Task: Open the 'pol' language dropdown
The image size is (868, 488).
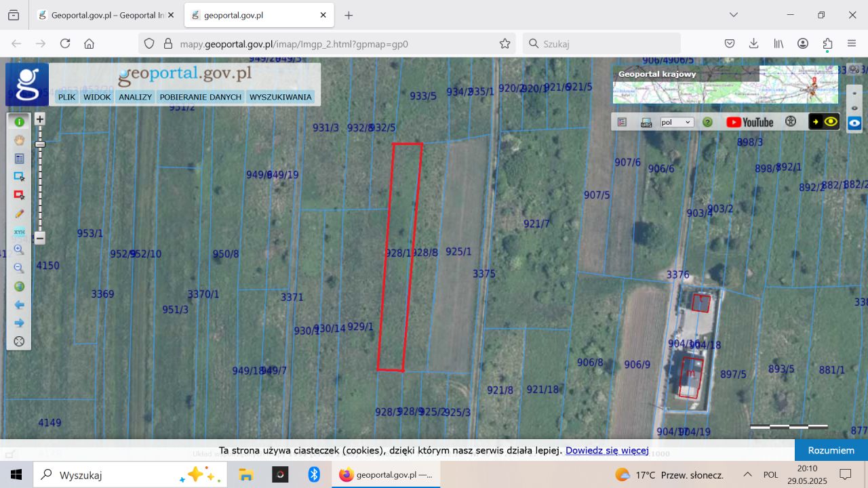Action: point(677,122)
